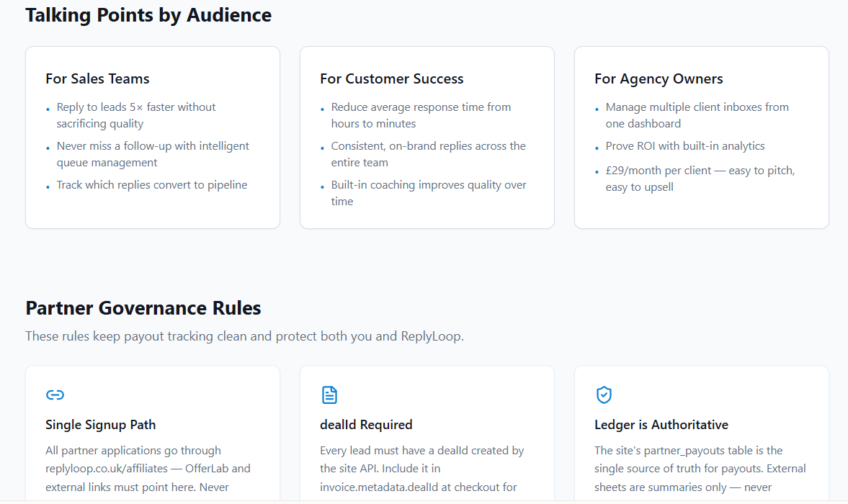Click the governance rules subtitle text

(x=244, y=336)
